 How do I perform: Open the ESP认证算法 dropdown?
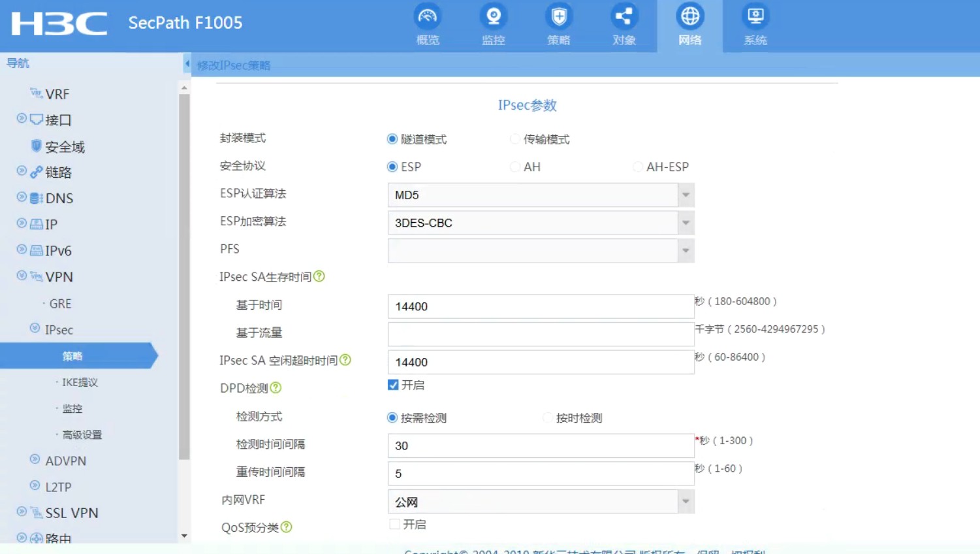click(x=686, y=195)
